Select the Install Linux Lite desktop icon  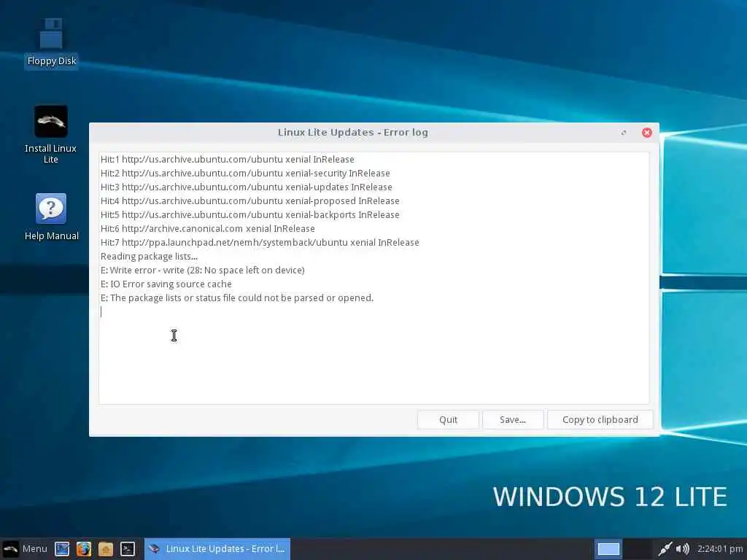[51, 134]
